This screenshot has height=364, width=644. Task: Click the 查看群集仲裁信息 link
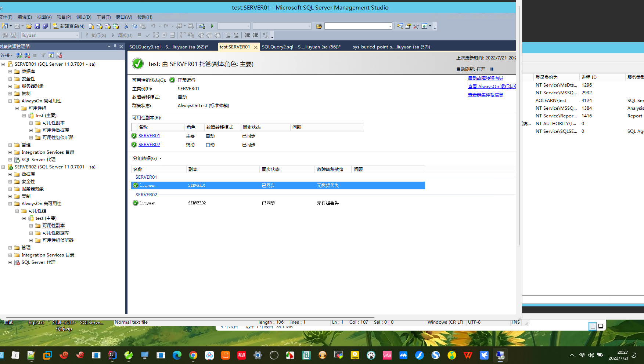pyautogui.click(x=485, y=95)
